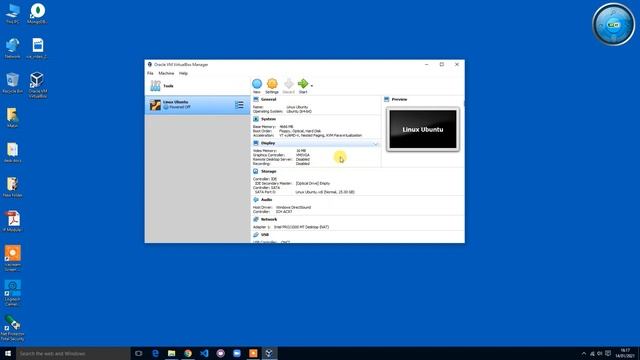Select the Linux Ubuntu virtual machine entry
This screenshot has height=360, width=640.
click(198, 105)
